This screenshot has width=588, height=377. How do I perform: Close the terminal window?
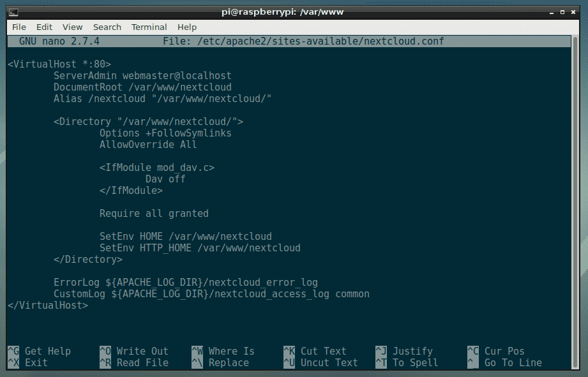(x=573, y=12)
